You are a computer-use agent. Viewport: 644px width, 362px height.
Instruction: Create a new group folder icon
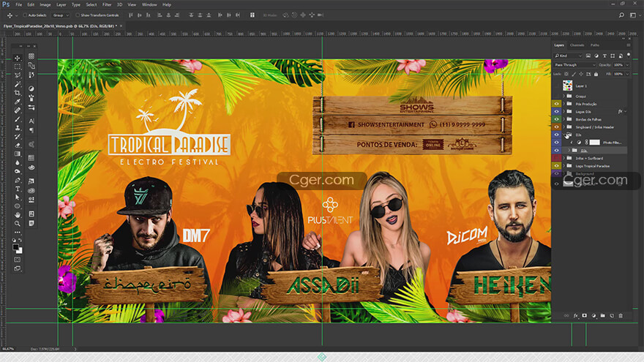coord(602,316)
